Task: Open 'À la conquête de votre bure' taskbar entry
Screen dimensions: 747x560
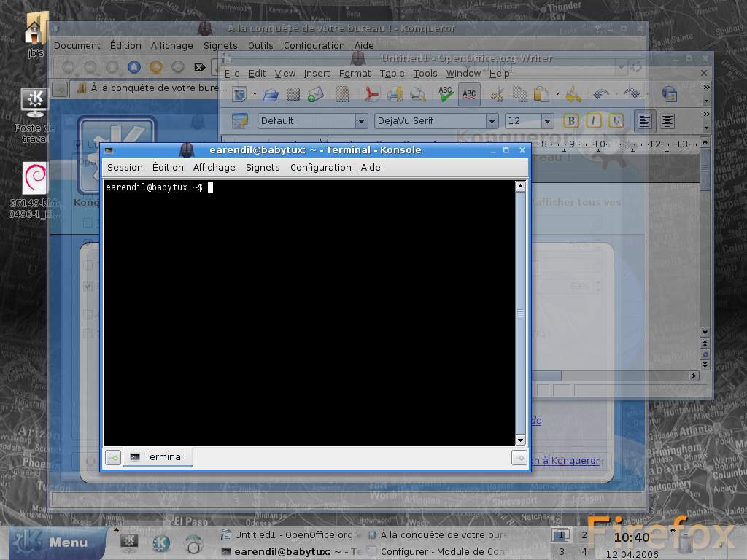Action: [437, 534]
